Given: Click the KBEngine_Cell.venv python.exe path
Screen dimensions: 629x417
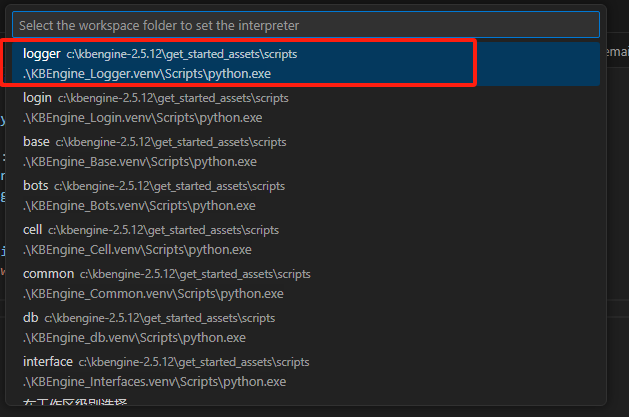Looking at the screenshot, I should [x=137, y=250].
